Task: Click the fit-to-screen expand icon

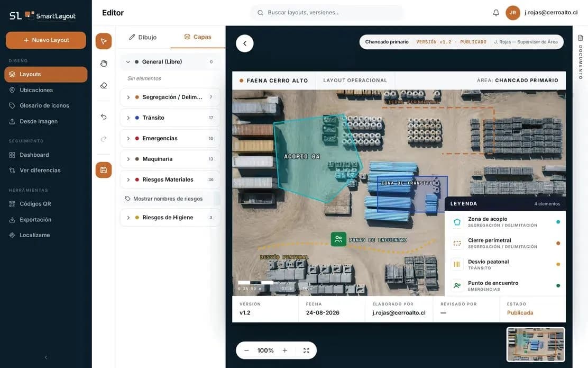Action: coord(306,351)
